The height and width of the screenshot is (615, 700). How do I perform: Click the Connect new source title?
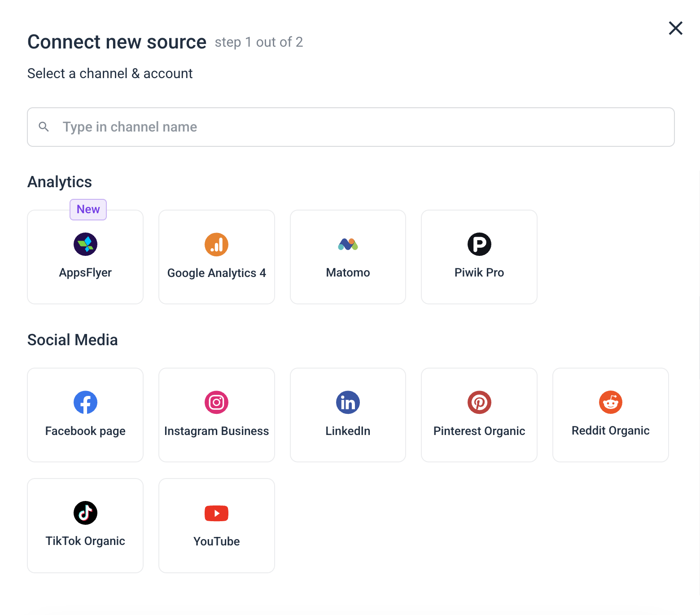point(117,41)
